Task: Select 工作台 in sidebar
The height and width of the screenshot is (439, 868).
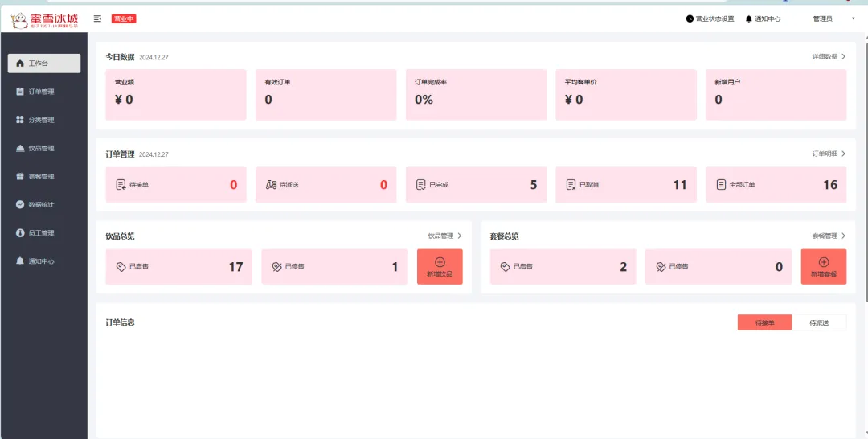Action: tap(44, 63)
